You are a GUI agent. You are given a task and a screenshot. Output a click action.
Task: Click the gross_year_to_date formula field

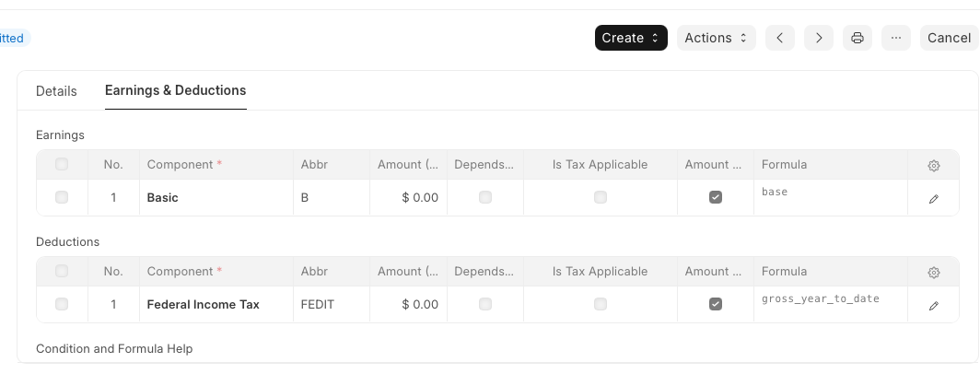point(830,304)
